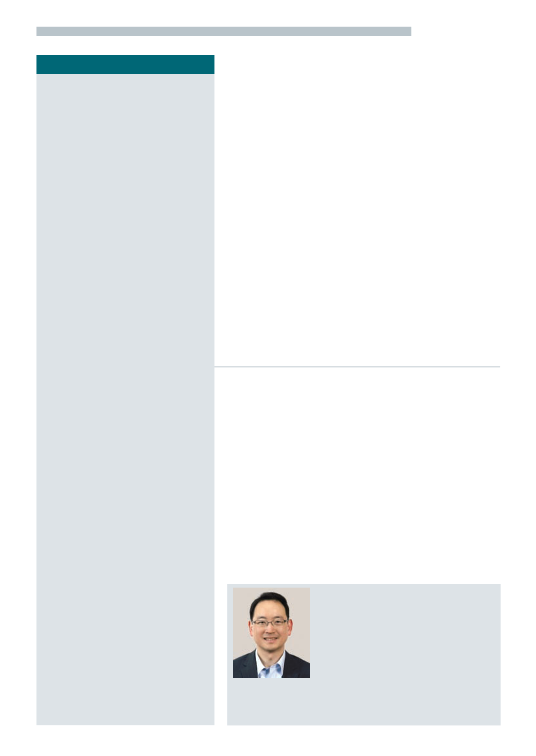Click the white area below the divider

point(357,474)
